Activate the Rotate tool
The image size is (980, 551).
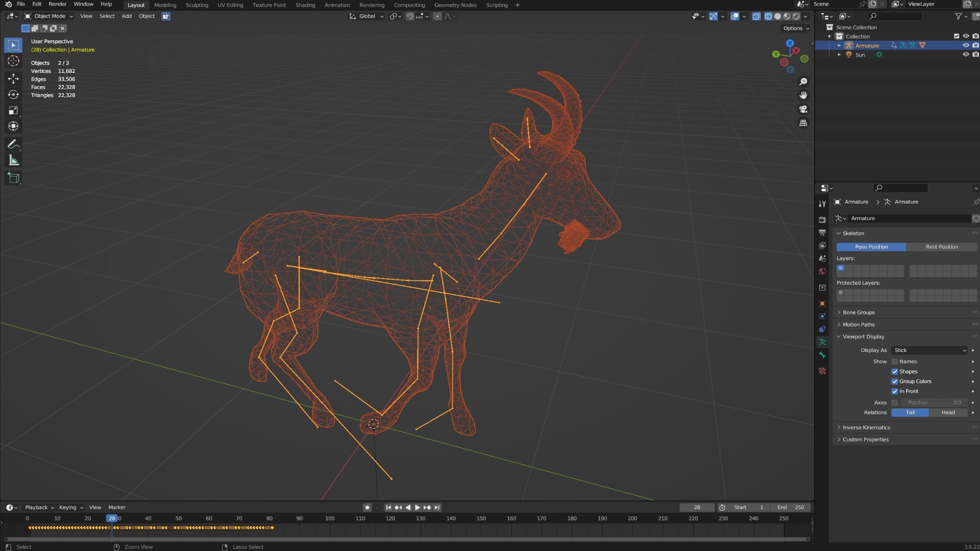coord(13,94)
